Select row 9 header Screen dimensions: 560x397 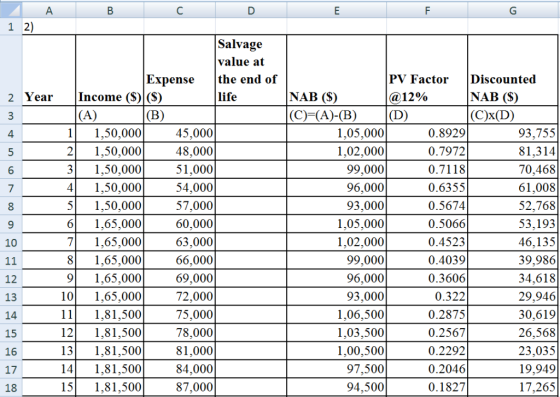pos(11,224)
